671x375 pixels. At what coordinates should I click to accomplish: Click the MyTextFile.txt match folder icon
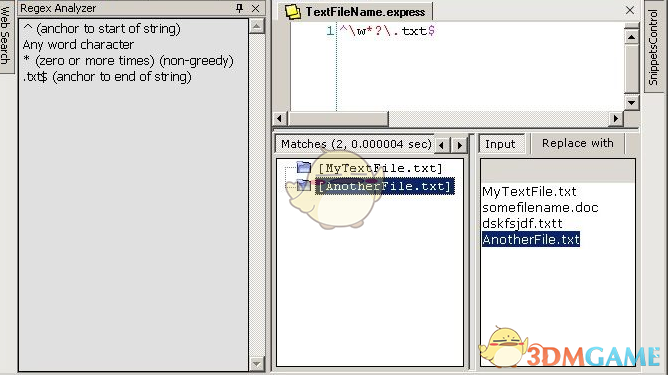coord(303,167)
